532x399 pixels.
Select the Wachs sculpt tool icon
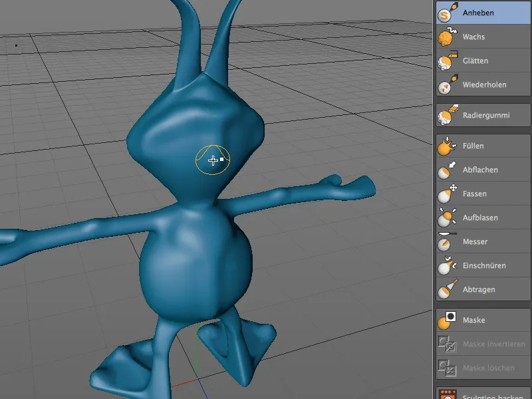pyautogui.click(x=447, y=37)
